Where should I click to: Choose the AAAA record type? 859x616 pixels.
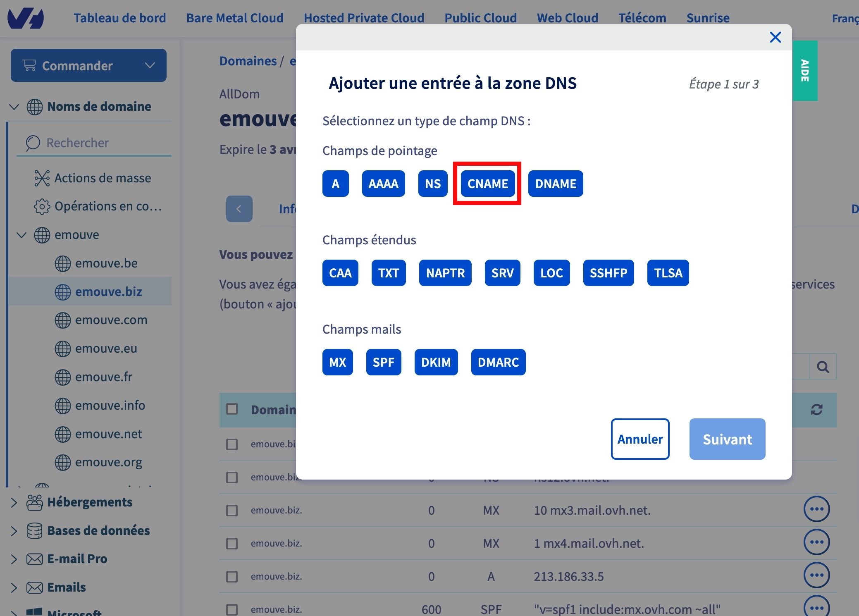tap(383, 184)
